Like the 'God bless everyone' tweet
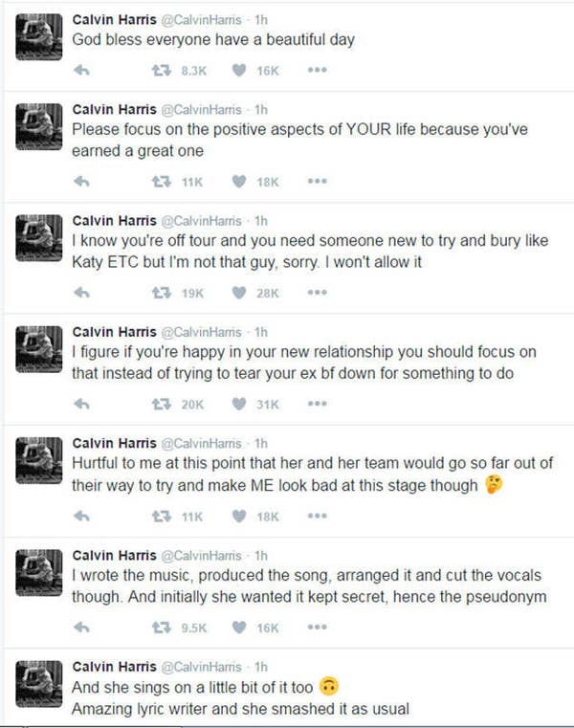The image size is (574, 728). (239, 71)
